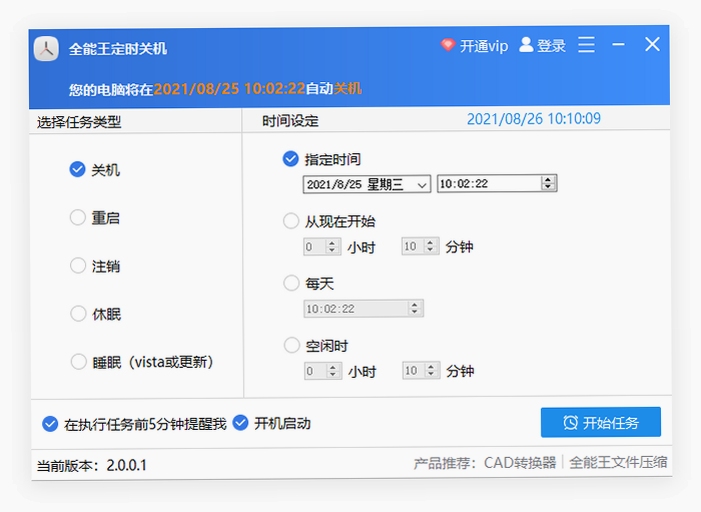Click the scheduled shutdown notice text
This screenshot has width=701, height=512.
(x=215, y=89)
